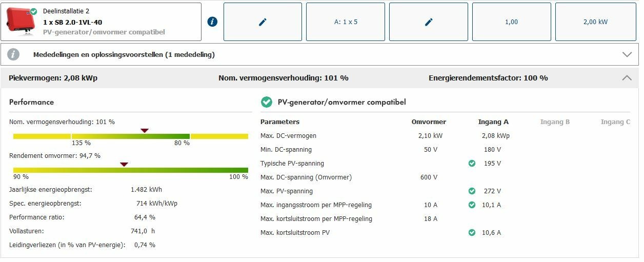This screenshot has width=644, height=262.
Task: Click the 2,00 kW value box
Action: [x=595, y=22]
